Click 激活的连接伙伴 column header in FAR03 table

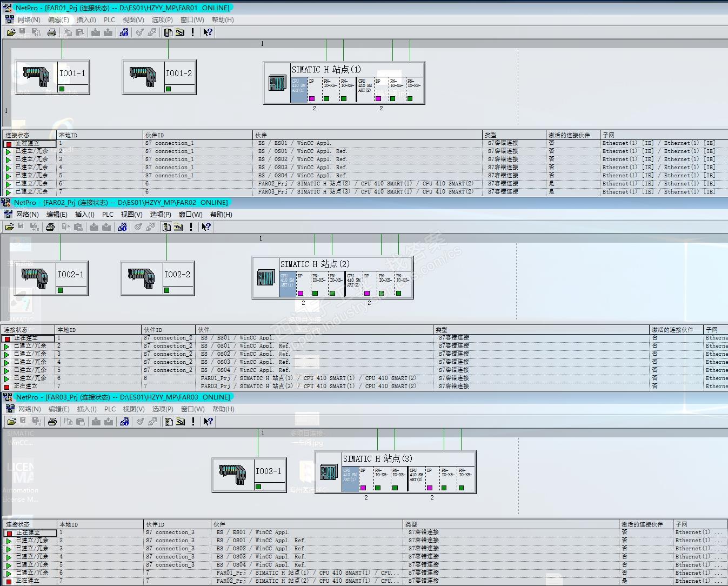pos(646,524)
